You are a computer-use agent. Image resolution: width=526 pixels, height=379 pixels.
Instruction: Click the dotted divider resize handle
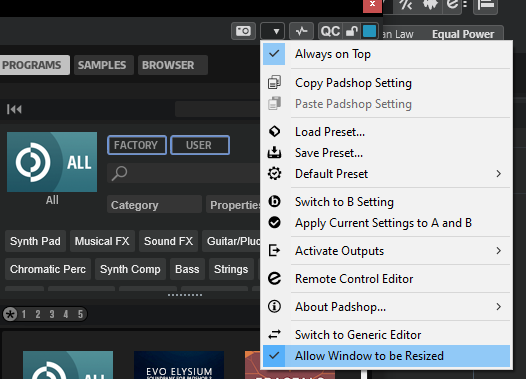[185, 295]
